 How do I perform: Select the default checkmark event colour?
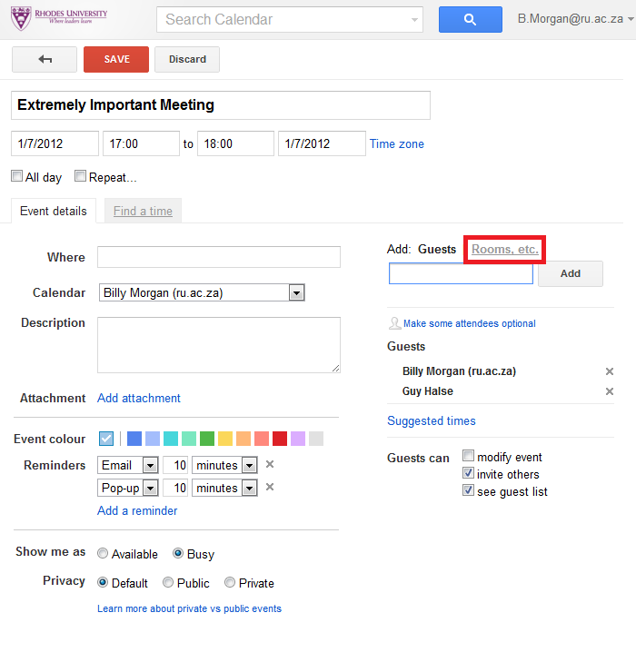click(106, 439)
